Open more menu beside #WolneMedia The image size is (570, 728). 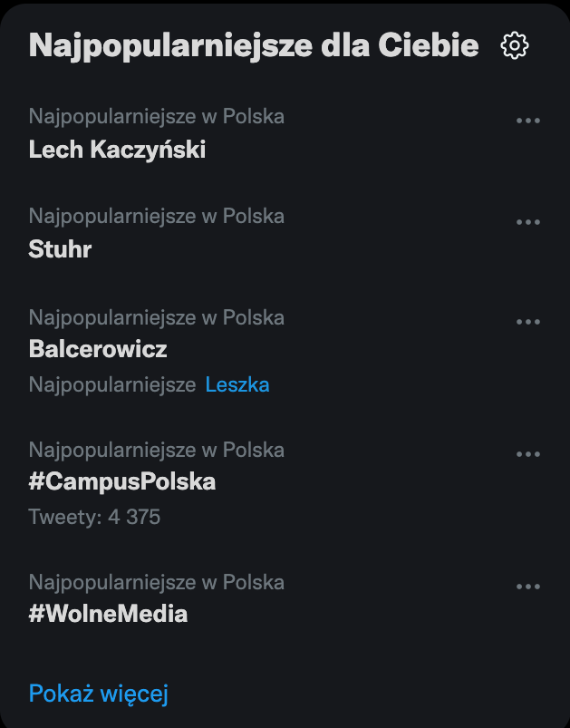pyautogui.click(x=527, y=587)
